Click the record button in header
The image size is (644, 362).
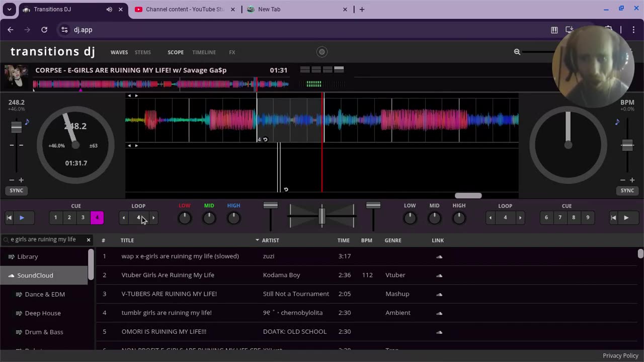[x=322, y=52]
